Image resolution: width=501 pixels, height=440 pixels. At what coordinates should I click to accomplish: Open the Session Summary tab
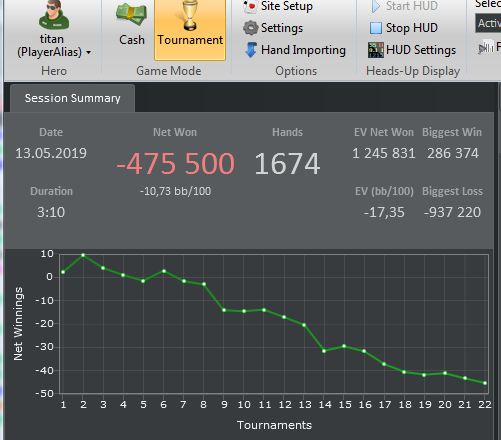tap(72, 98)
